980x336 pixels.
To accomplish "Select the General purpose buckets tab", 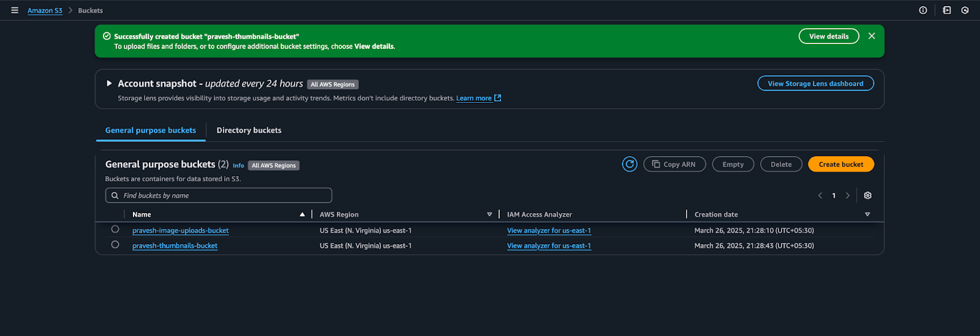I will pyautogui.click(x=151, y=130).
